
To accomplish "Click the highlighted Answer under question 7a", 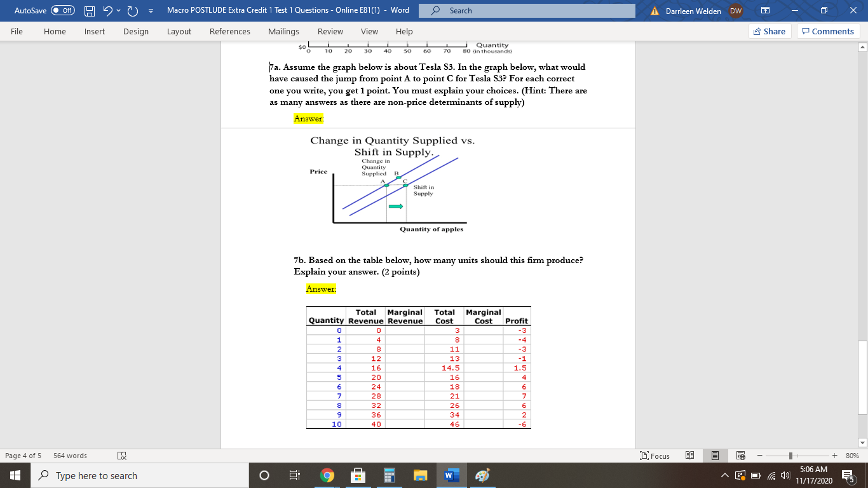I will 309,118.
